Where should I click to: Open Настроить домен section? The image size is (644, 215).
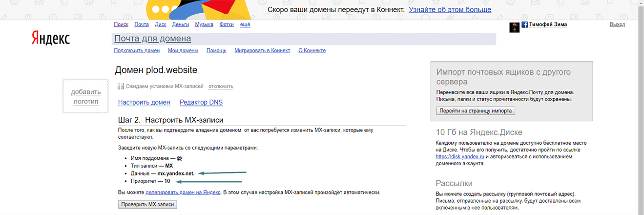[144, 102]
